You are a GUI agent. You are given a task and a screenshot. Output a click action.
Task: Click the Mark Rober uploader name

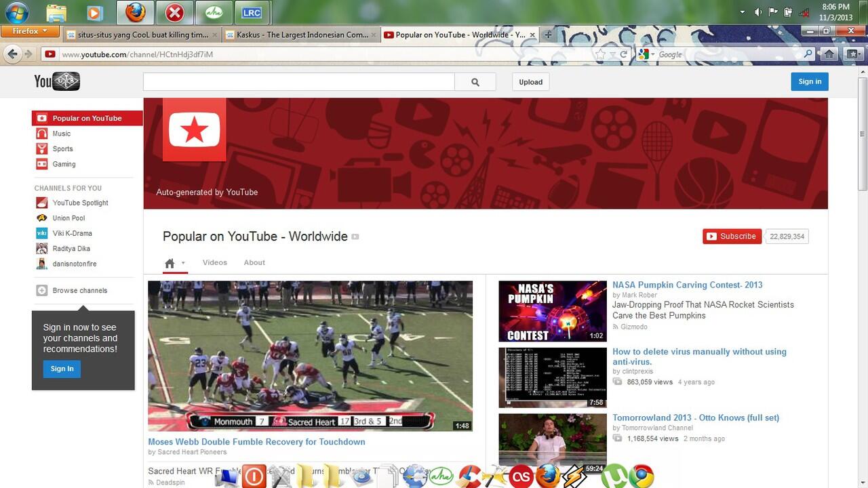[639, 295]
